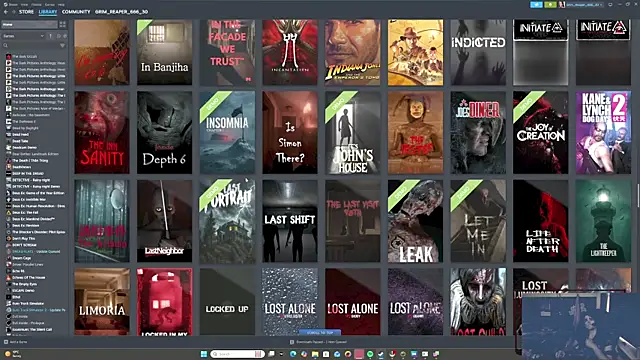
Task: Open the COMMUNITY tab
Action: click(76, 12)
